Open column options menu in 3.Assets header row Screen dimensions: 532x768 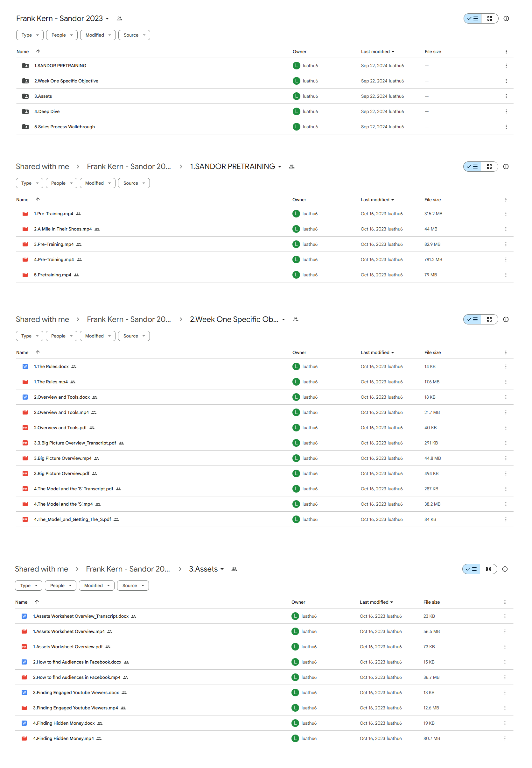(x=505, y=602)
